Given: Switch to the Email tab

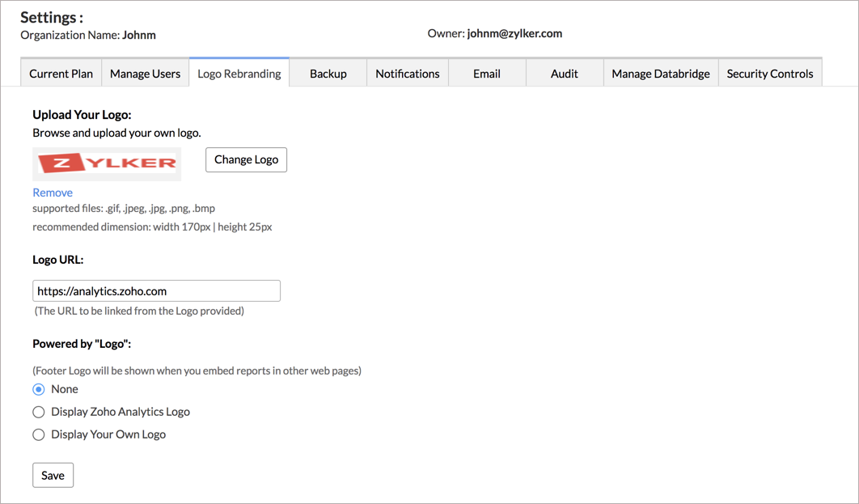Looking at the screenshot, I should click(x=486, y=74).
